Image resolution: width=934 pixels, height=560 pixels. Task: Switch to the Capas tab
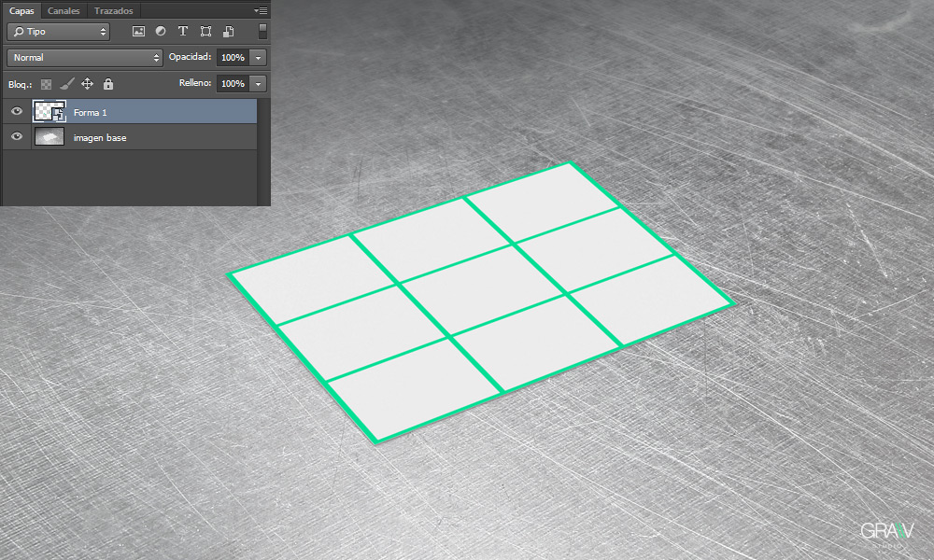tap(21, 10)
